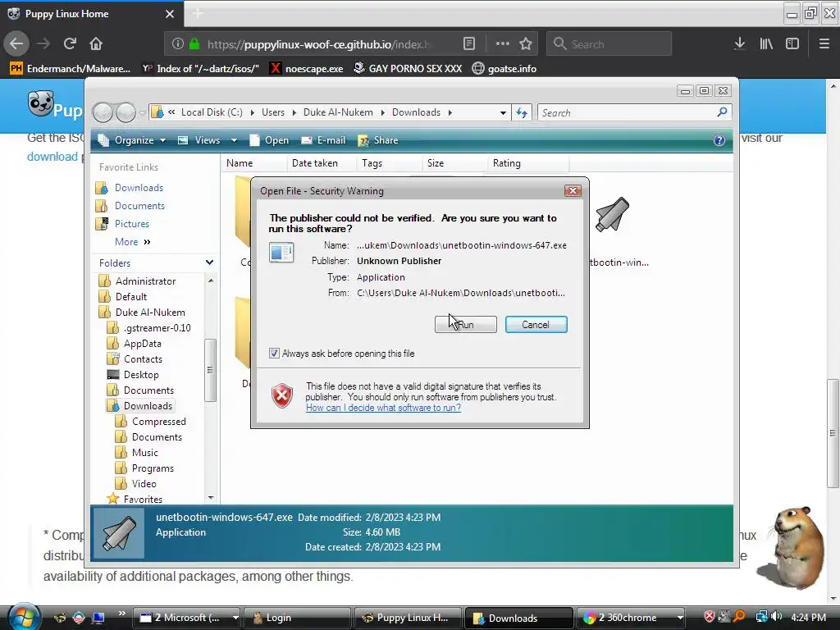Image resolution: width=840 pixels, height=630 pixels.
Task: Select Programs folder in tree
Action: (153, 468)
